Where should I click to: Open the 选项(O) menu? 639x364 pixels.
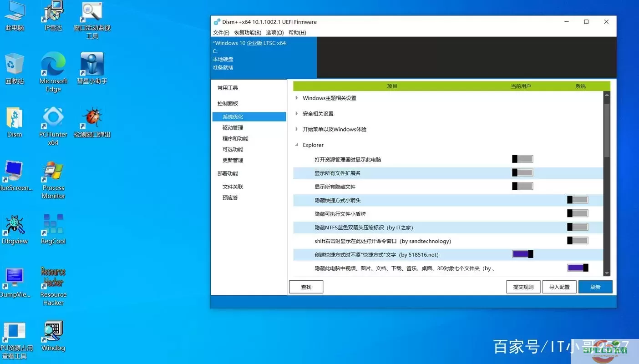pos(275,32)
